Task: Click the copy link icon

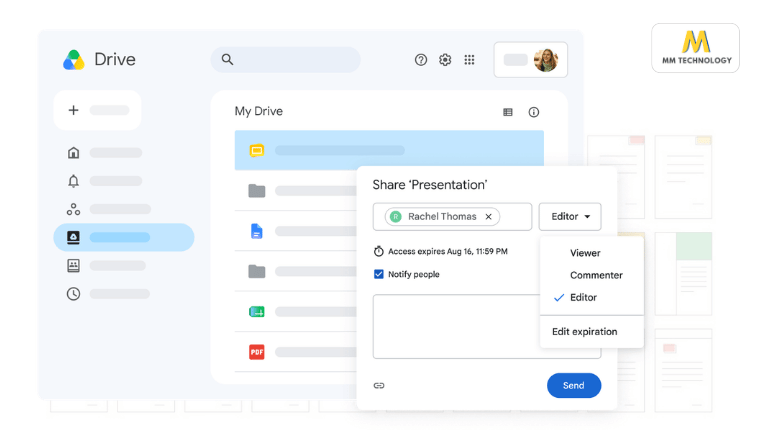Action: [379, 385]
